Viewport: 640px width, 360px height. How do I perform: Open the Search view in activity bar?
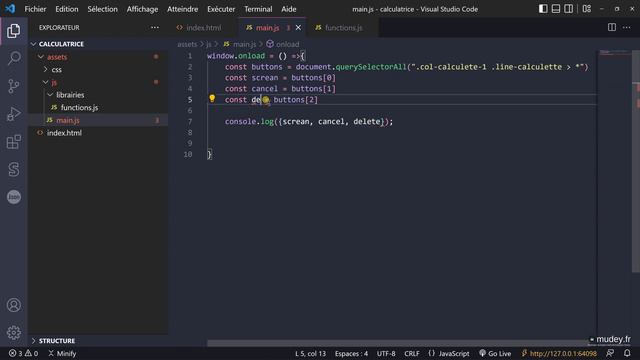point(13,58)
